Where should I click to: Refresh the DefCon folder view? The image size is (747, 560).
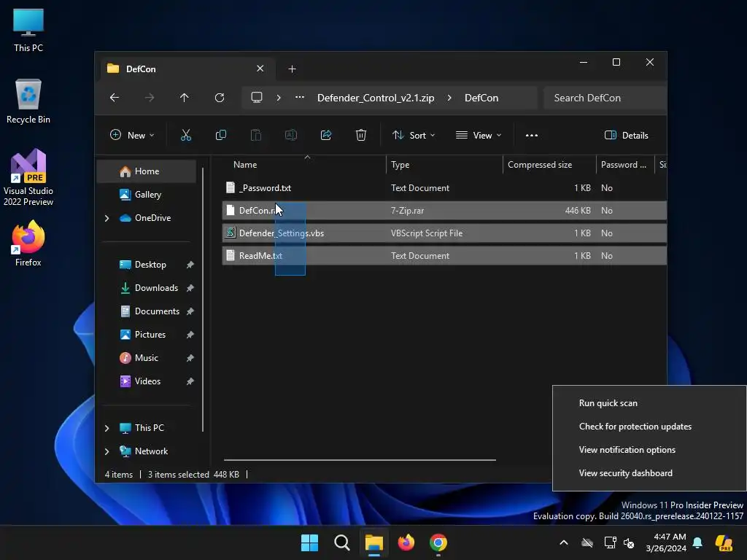click(x=220, y=98)
